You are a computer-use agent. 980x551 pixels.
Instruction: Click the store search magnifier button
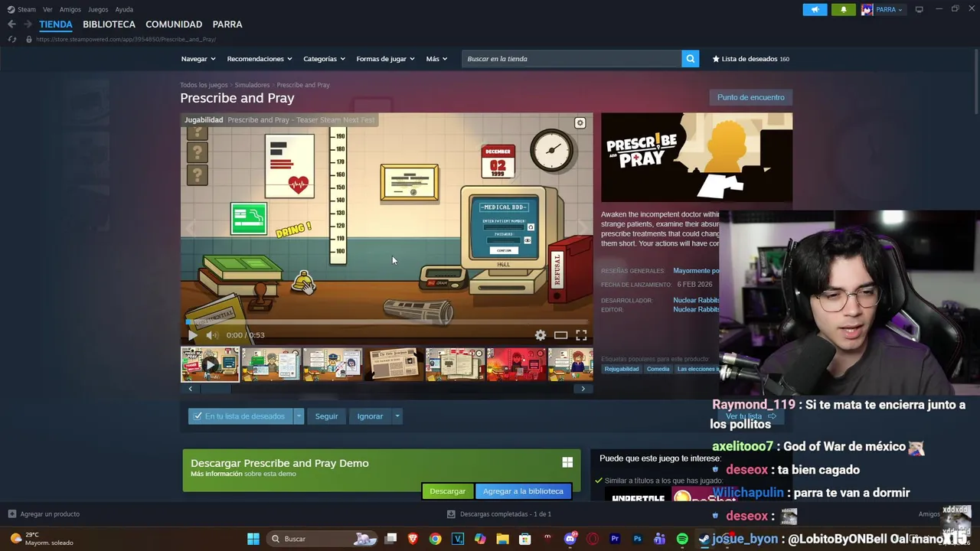[690, 59]
